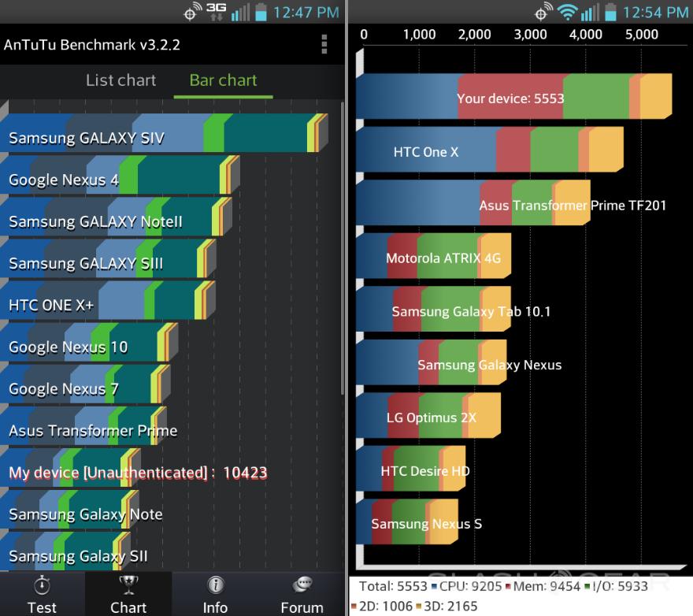The width and height of the screenshot is (693, 616).
Task: Open the Chart trophy icon
Action: (x=128, y=585)
